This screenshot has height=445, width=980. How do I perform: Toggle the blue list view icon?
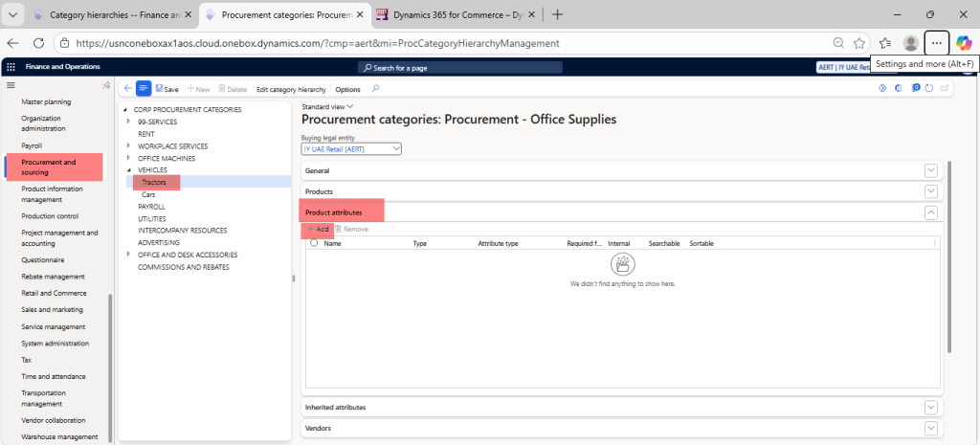pos(144,89)
